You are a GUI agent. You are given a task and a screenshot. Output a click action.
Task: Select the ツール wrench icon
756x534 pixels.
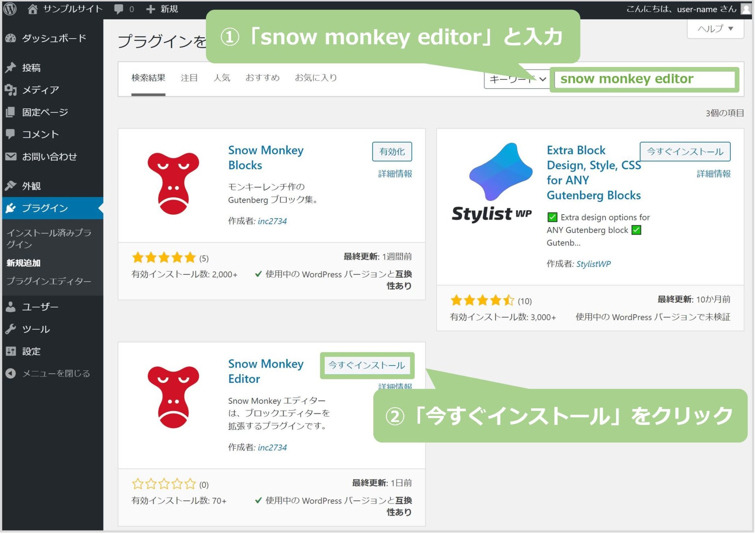(x=11, y=329)
